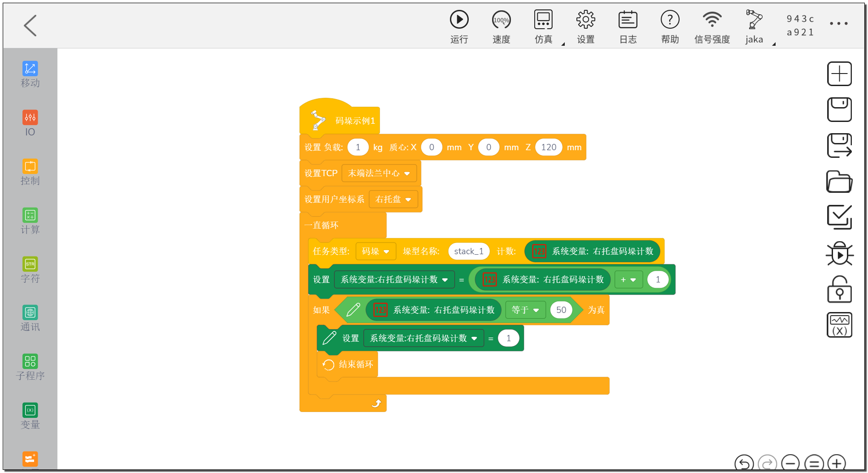Click the undo arrow button
Image resolution: width=868 pixels, height=473 pixels.
pyautogui.click(x=744, y=463)
